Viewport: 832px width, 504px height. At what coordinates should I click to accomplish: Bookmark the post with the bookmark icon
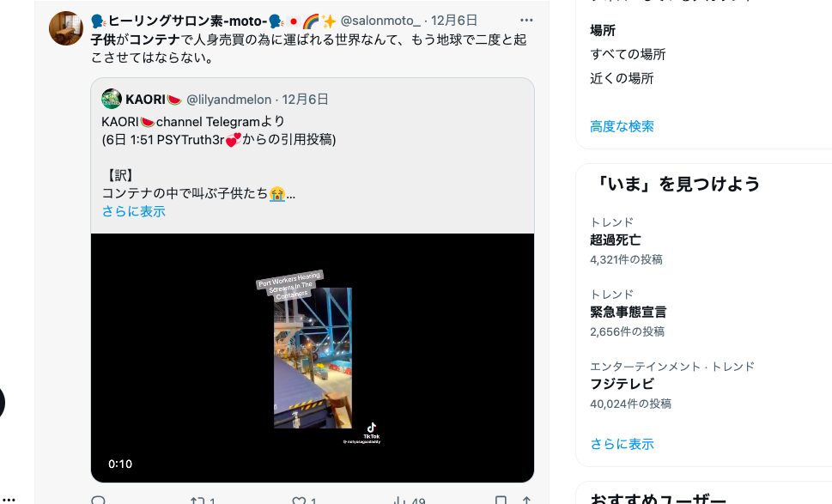[501, 501]
